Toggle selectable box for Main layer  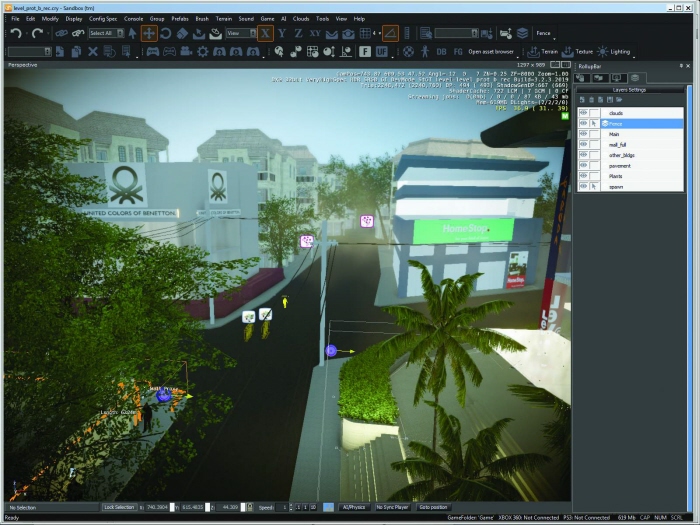click(x=594, y=134)
